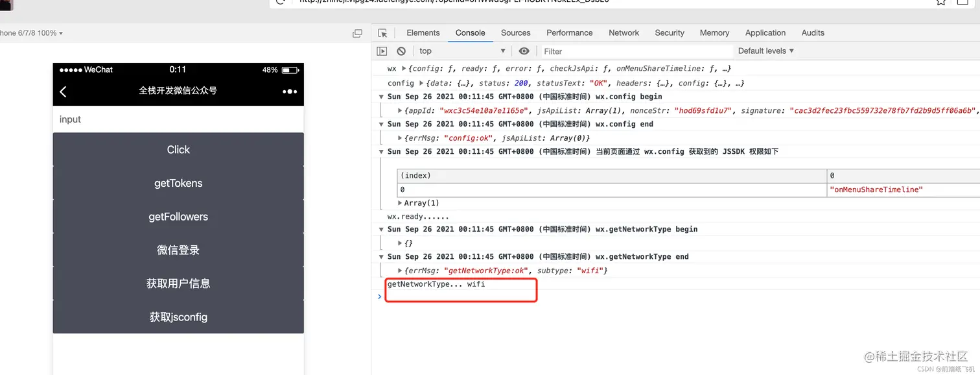Viewport: 980px width, 375px height.
Task: Open live expression with the eye icon
Action: (524, 51)
